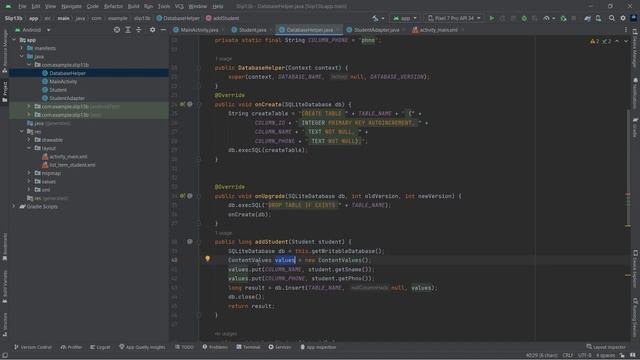The width and height of the screenshot is (640, 360).
Task: Open Logcat tool window
Action: (x=100, y=347)
